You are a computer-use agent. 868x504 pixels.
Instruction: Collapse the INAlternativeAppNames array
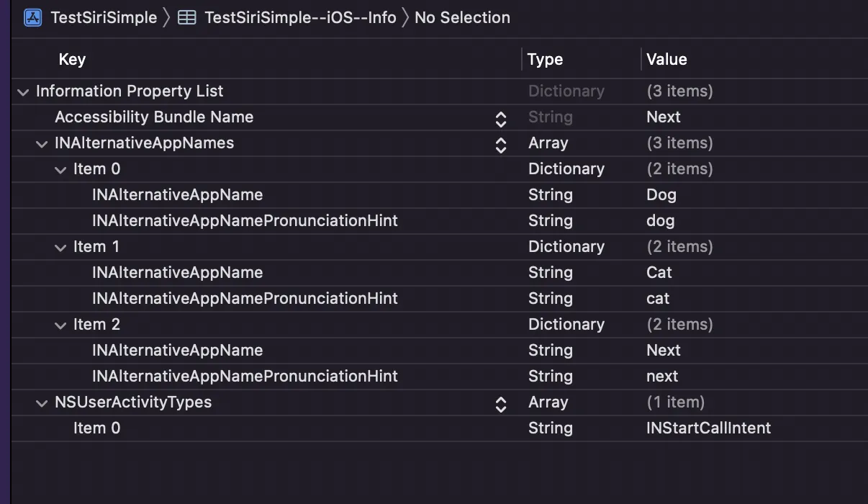(x=42, y=143)
